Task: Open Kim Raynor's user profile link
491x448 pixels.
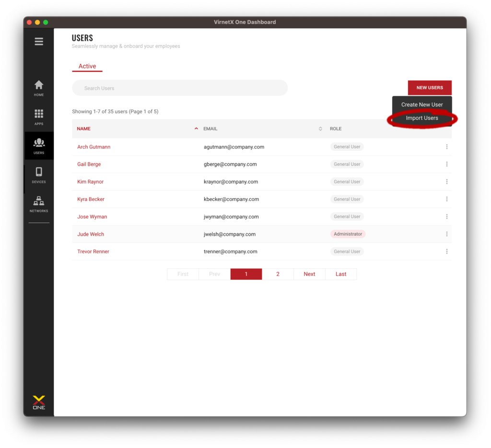Action: pyautogui.click(x=90, y=182)
